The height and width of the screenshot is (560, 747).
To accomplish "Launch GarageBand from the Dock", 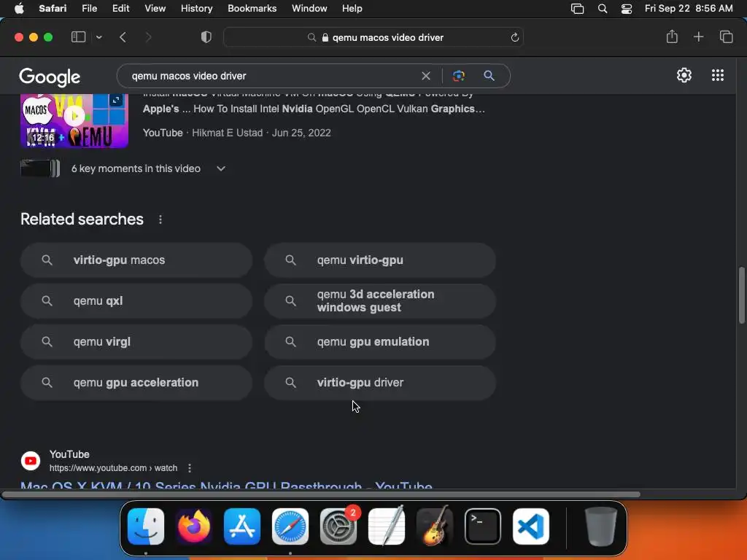I will 435,526.
